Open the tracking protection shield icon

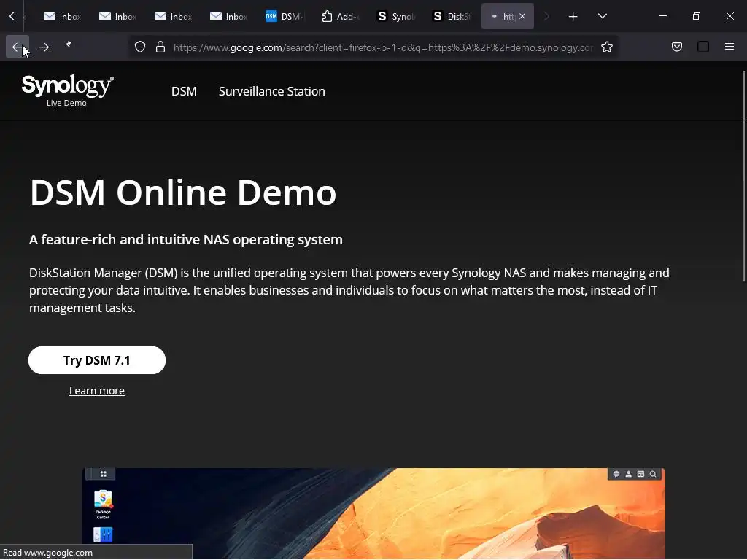(x=139, y=47)
